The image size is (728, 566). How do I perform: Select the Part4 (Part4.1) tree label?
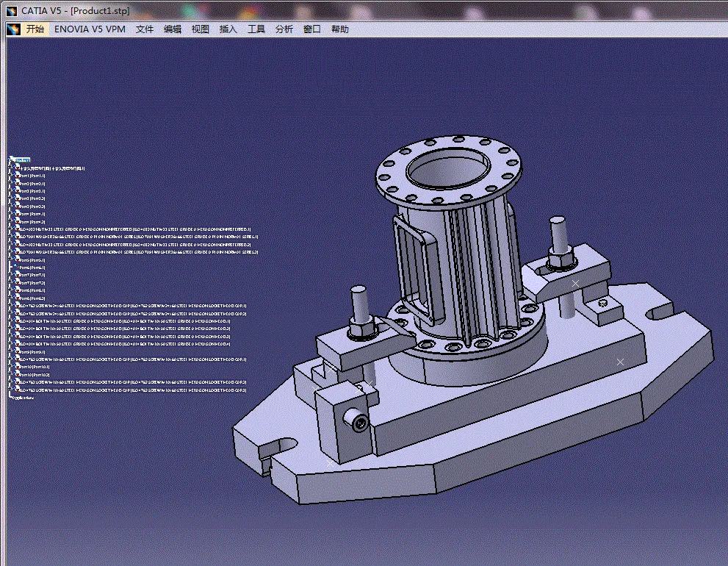tap(32, 214)
